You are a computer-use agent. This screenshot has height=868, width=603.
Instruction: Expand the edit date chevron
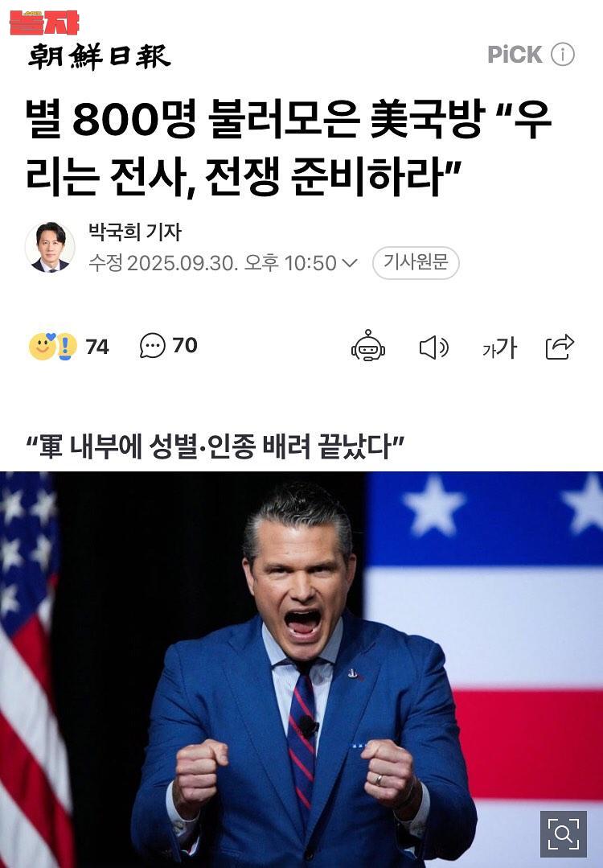coord(350,263)
